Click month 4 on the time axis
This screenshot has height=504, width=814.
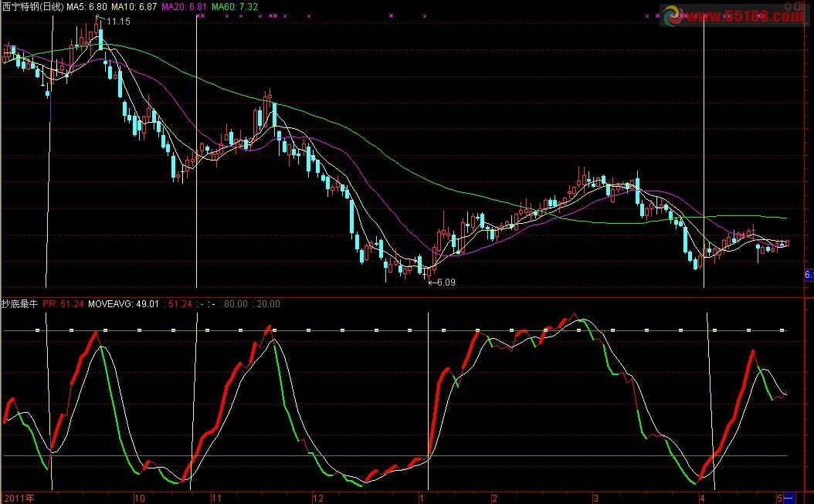click(701, 498)
